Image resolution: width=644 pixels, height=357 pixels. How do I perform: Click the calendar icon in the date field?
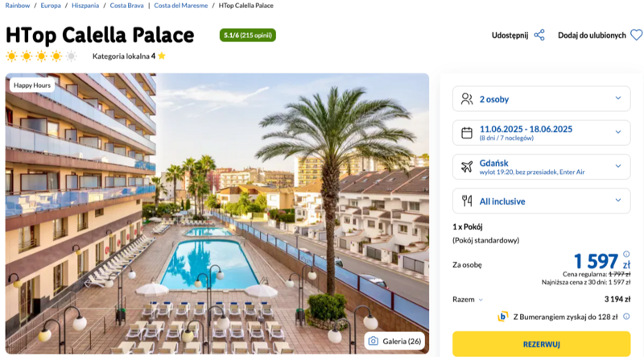click(x=467, y=132)
